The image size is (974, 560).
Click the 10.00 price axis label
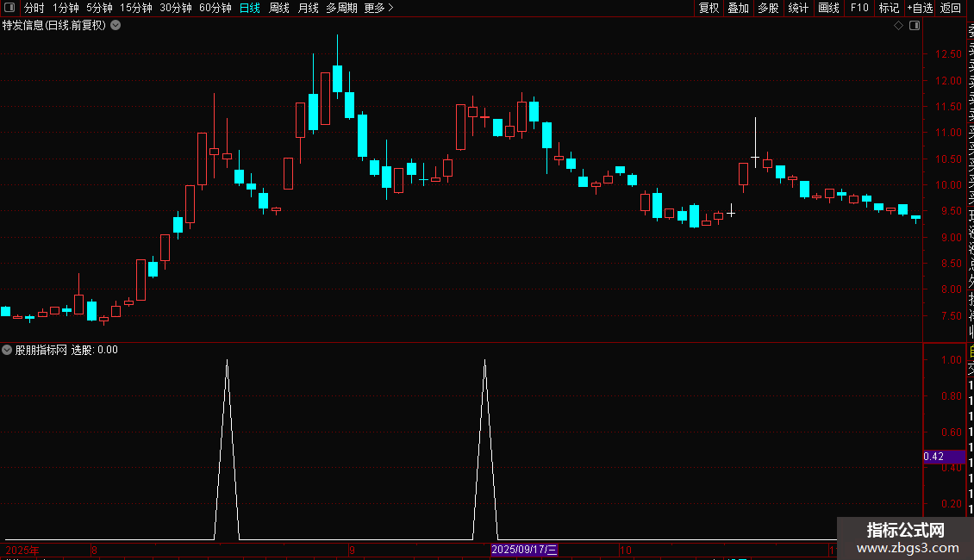(x=948, y=185)
